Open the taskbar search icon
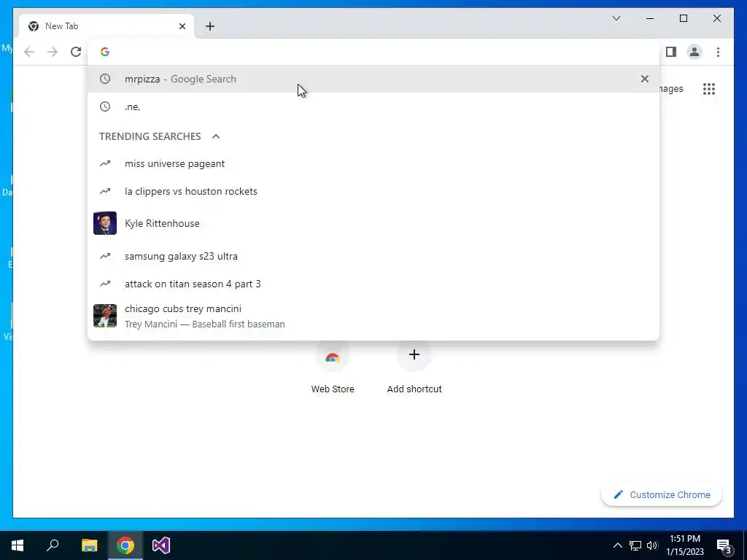747x560 pixels. [53, 545]
